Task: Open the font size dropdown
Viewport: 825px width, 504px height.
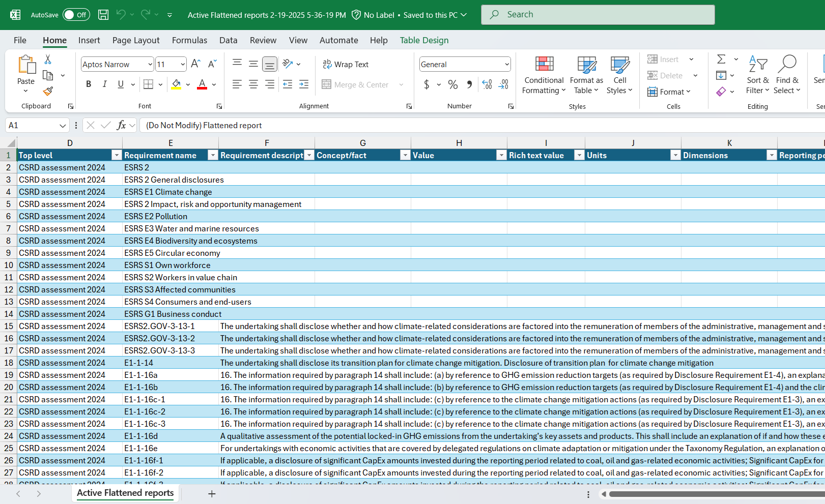Action: pos(183,65)
